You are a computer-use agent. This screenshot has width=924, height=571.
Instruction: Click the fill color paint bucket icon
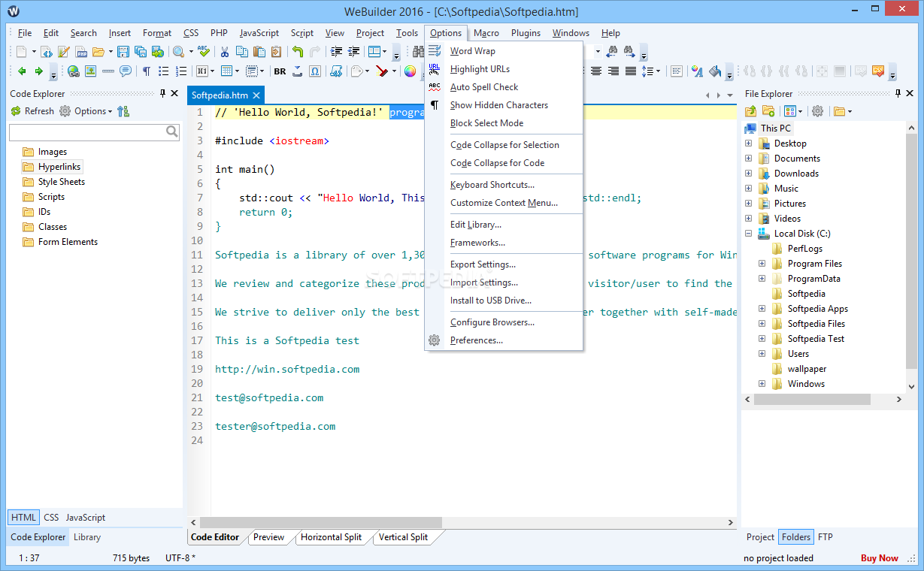click(715, 71)
